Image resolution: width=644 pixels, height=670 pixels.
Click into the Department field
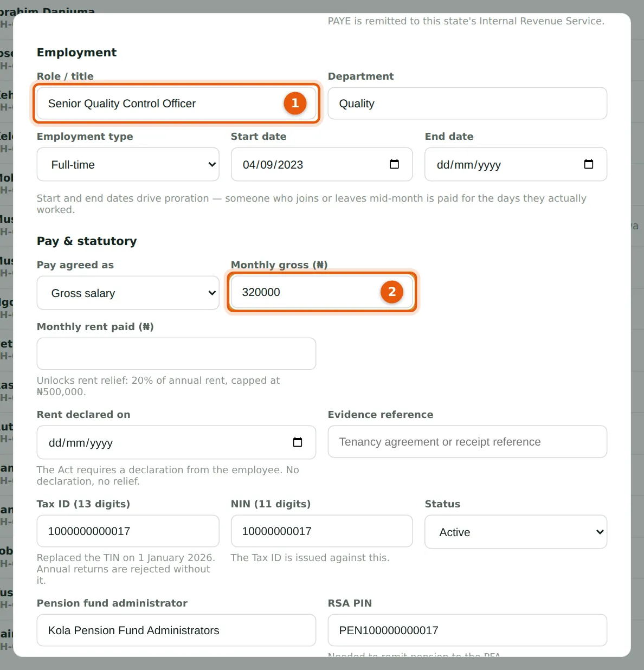pyautogui.click(x=467, y=103)
